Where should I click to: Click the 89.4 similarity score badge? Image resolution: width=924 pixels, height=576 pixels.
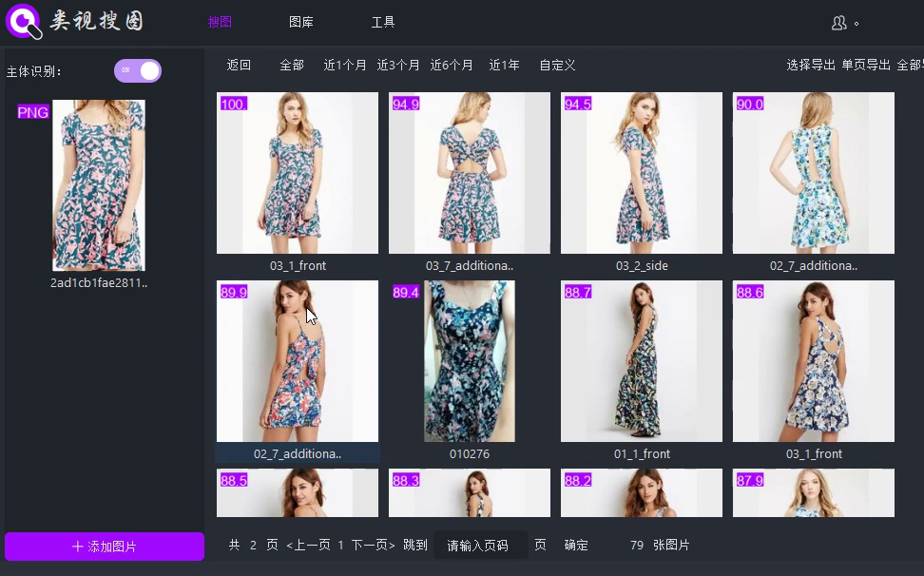pyautogui.click(x=405, y=292)
